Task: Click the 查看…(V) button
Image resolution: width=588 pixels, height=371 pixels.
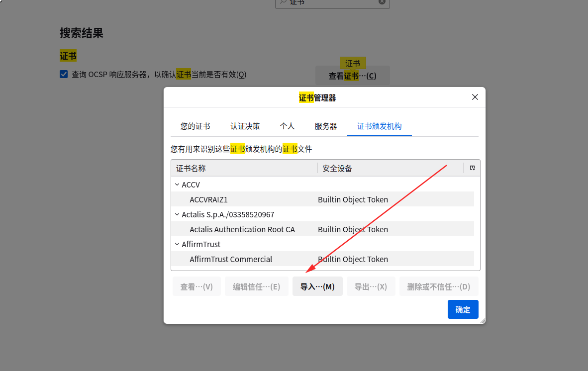Action: (196, 286)
